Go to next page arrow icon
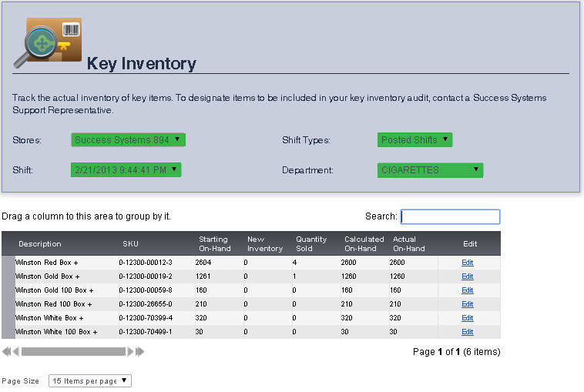 pos(130,351)
